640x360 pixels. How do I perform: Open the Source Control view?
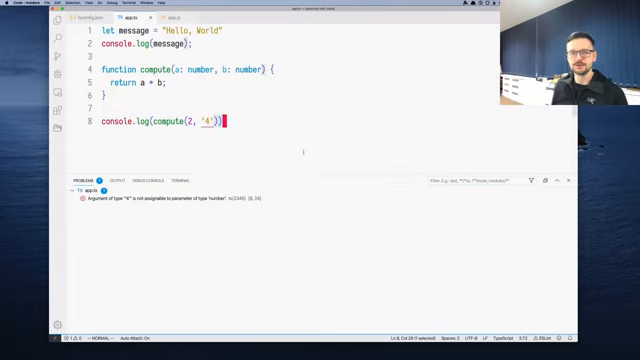[x=58, y=56]
